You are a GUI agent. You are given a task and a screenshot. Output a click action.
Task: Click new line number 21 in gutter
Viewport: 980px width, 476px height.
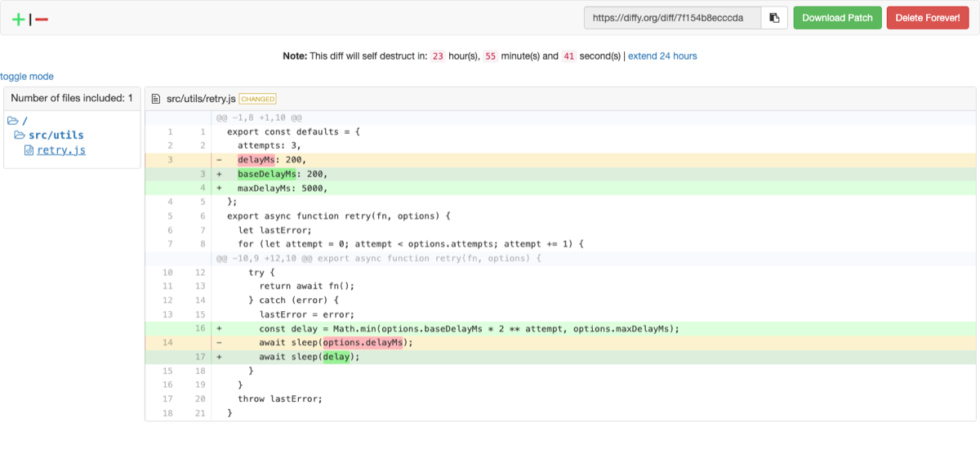click(x=200, y=413)
